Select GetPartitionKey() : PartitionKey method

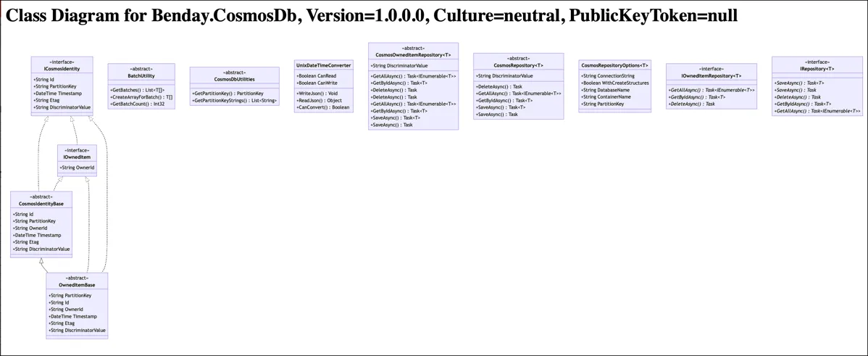click(x=228, y=94)
